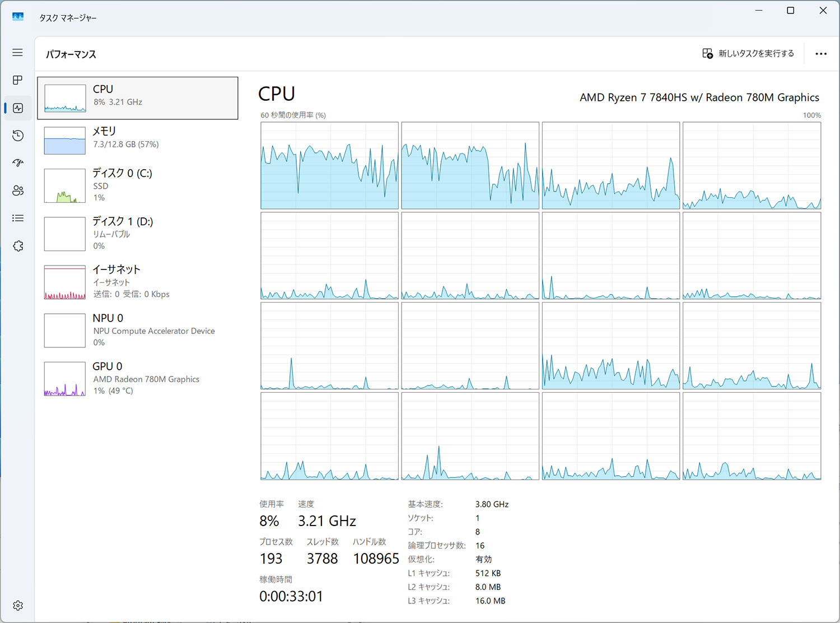Select CPU in the performance resource list
This screenshot has width=840, height=623.
pyautogui.click(x=138, y=98)
